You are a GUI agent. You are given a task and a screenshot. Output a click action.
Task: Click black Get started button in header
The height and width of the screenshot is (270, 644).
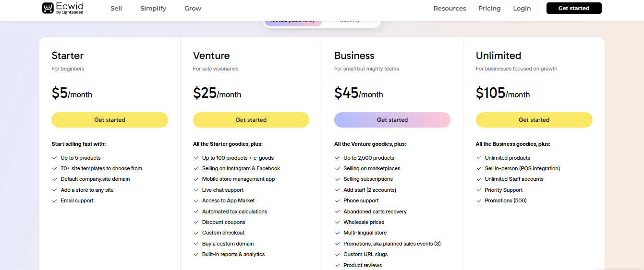[574, 8]
